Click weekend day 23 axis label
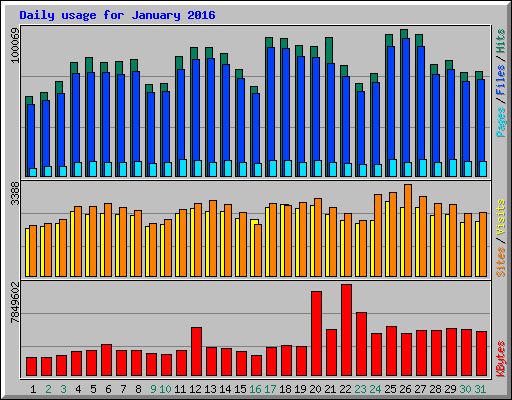The height and width of the screenshot is (400, 512). 360,389
